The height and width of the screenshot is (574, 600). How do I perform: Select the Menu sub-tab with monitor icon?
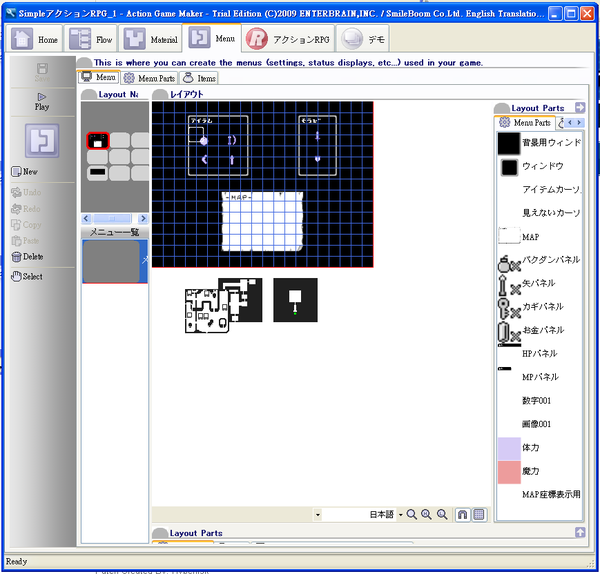point(99,77)
